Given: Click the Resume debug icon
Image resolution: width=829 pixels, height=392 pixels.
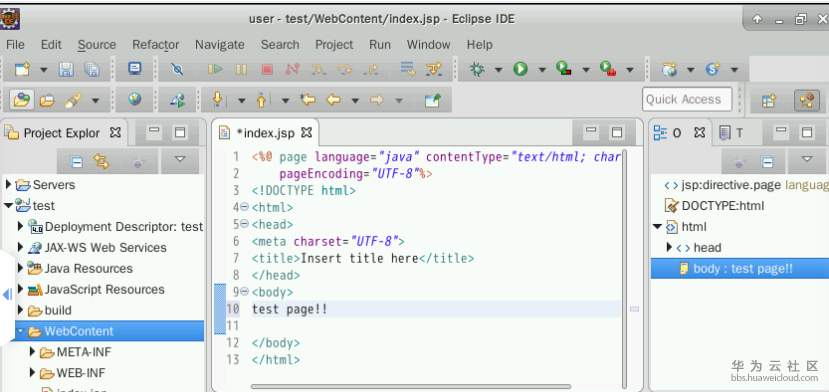Looking at the screenshot, I should click(215, 69).
